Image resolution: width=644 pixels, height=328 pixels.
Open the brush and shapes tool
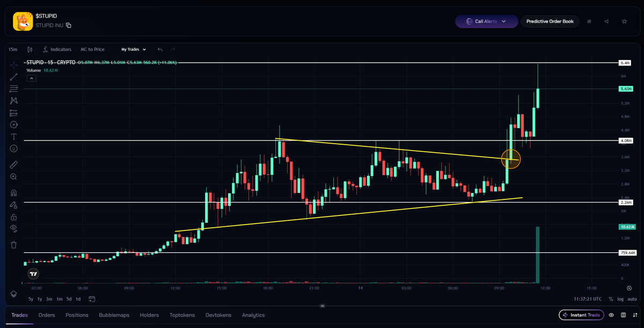[x=14, y=125]
